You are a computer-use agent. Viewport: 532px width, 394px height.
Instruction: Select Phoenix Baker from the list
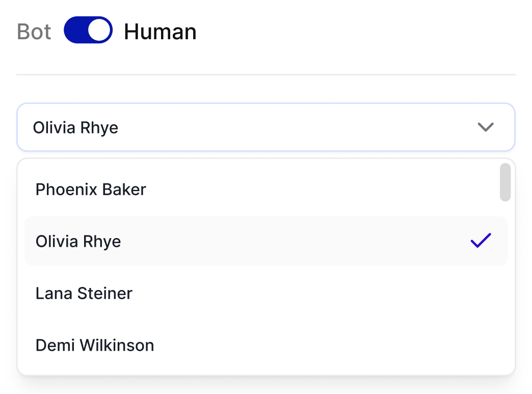(91, 190)
